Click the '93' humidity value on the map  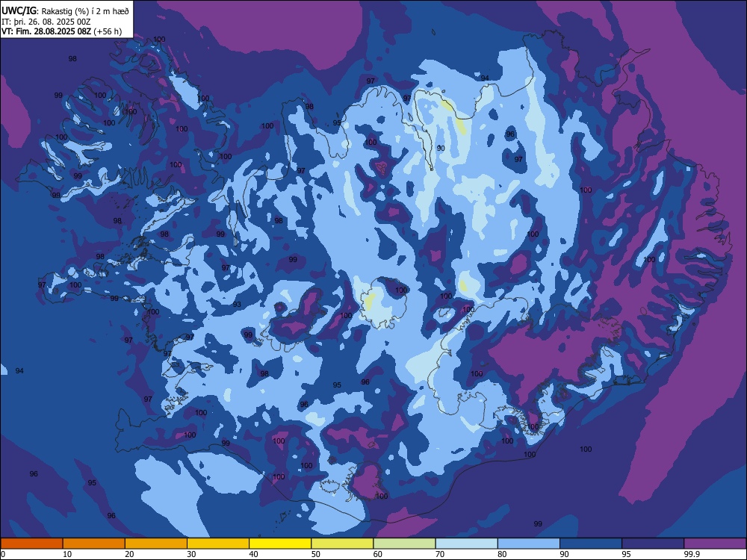(237, 305)
